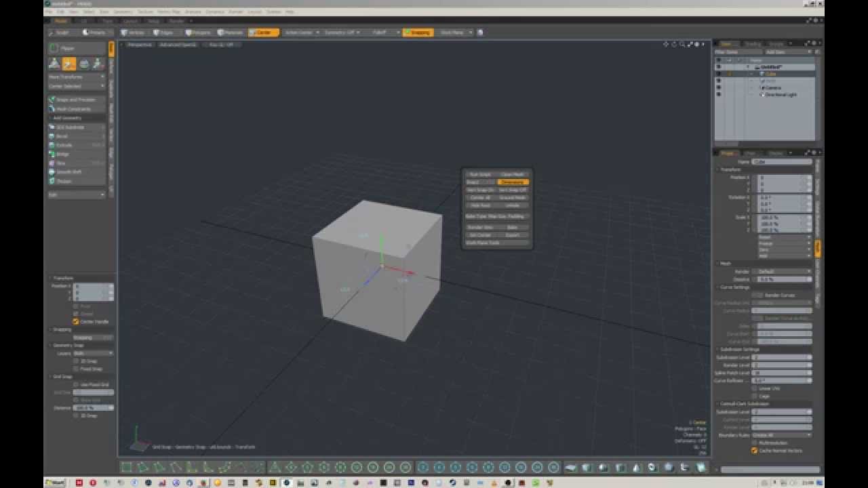Click Clean Mesh in the popup palette
The height and width of the screenshot is (488, 868).
(x=513, y=174)
